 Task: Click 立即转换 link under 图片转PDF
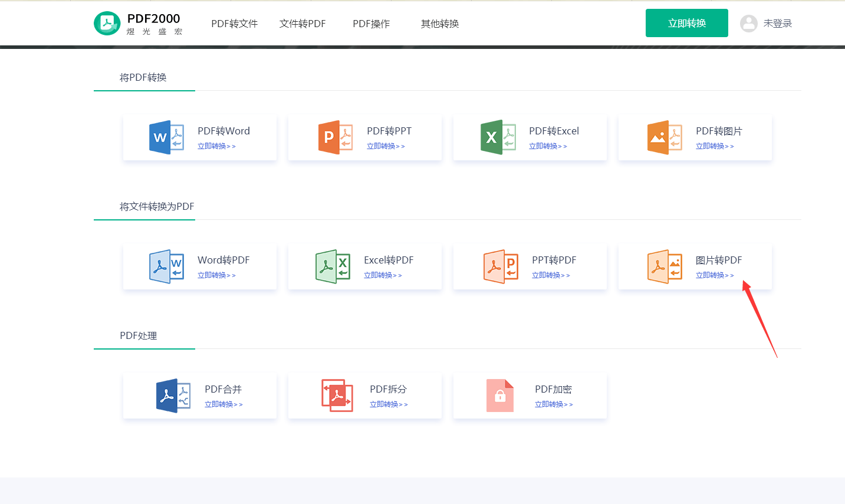(715, 275)
